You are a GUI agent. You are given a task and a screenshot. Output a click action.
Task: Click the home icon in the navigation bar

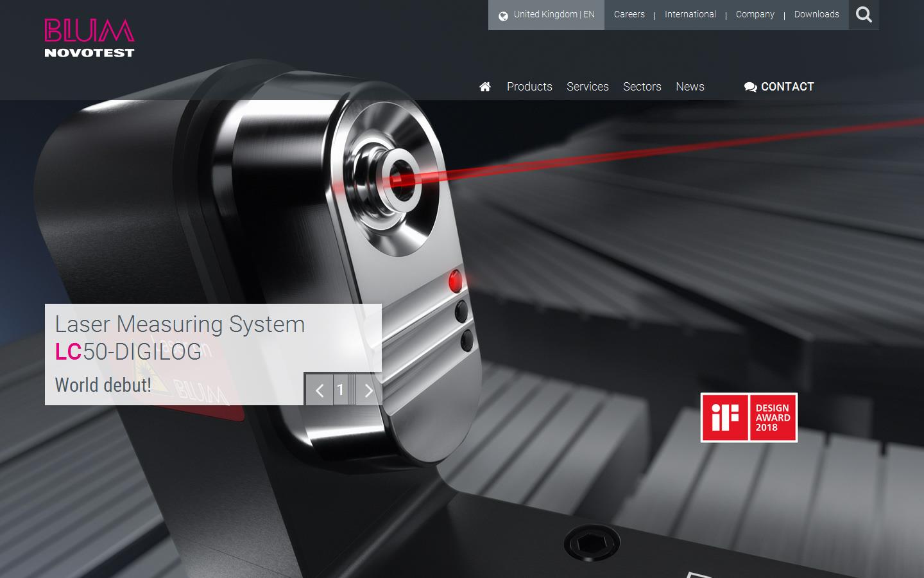(484, 86)
